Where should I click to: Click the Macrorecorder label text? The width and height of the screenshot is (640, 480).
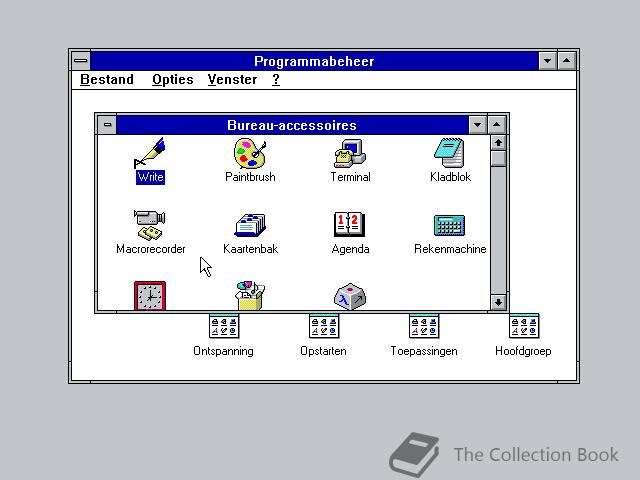pos(151,249)
